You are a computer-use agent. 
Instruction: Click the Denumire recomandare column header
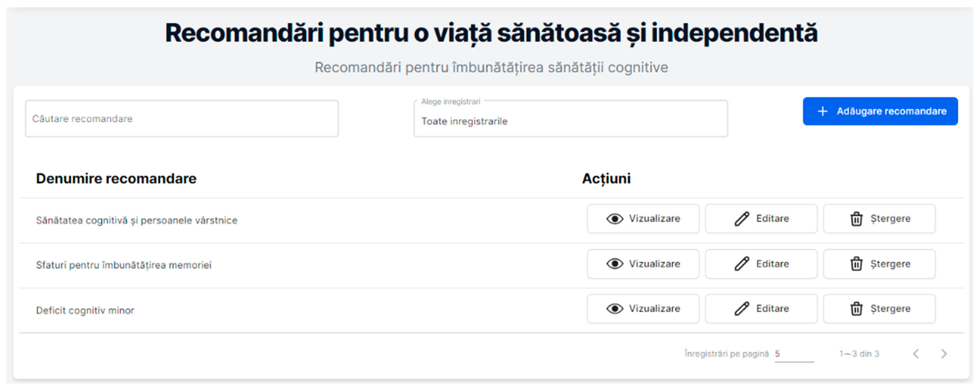(x=116, y=178)
